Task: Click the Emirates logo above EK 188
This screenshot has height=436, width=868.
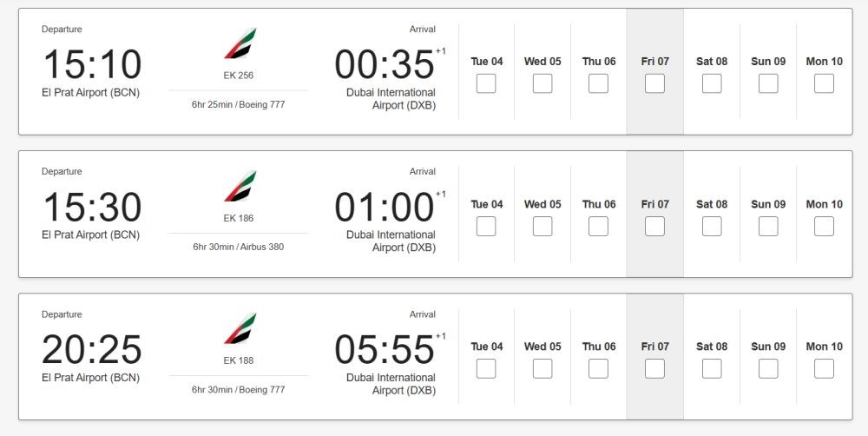Action: pyautogui.click(x=240, y=328)
